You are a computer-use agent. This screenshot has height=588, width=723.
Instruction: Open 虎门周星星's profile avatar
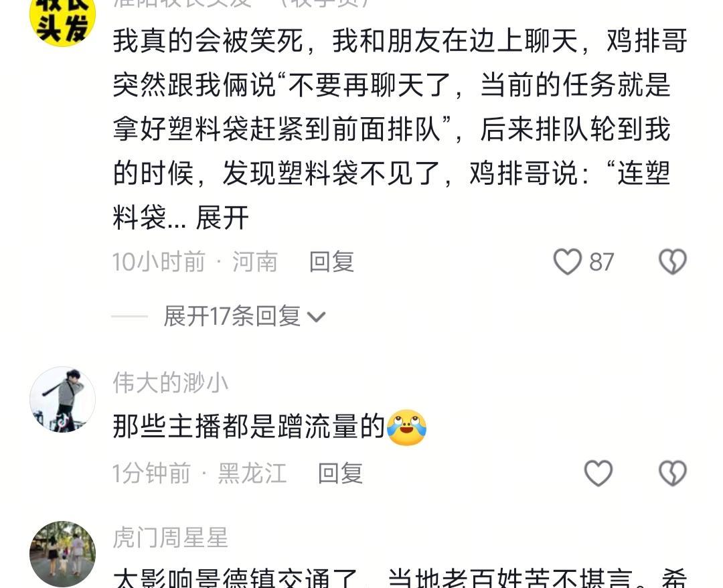(63, 554)
